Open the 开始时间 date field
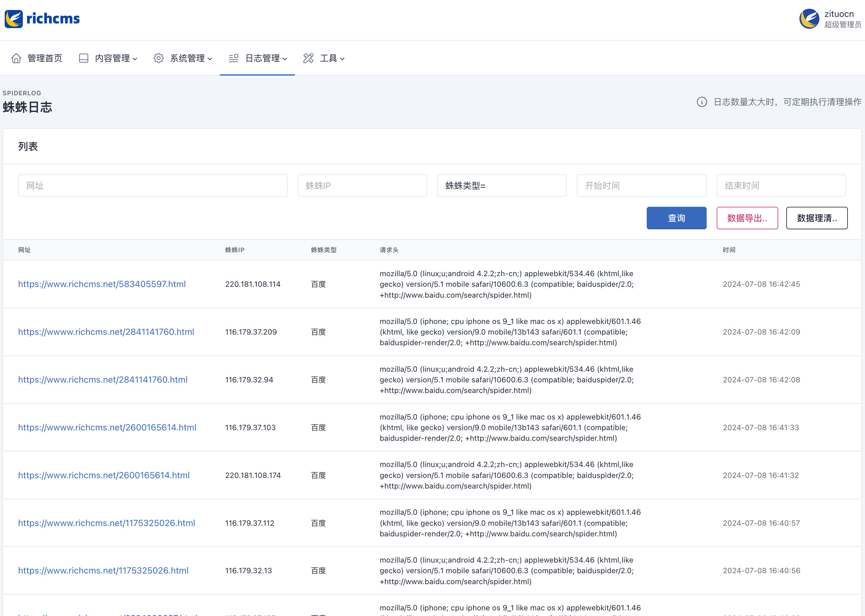The image size is (865, 616). pos(642,186)
